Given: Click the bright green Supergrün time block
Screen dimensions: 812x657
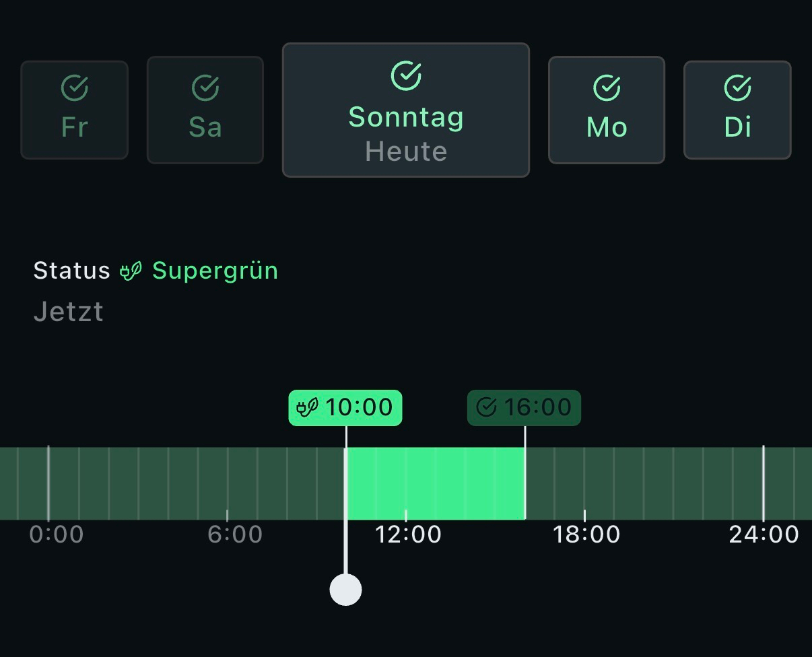Looking at the screenshot, I should click(x=435, y=483).
